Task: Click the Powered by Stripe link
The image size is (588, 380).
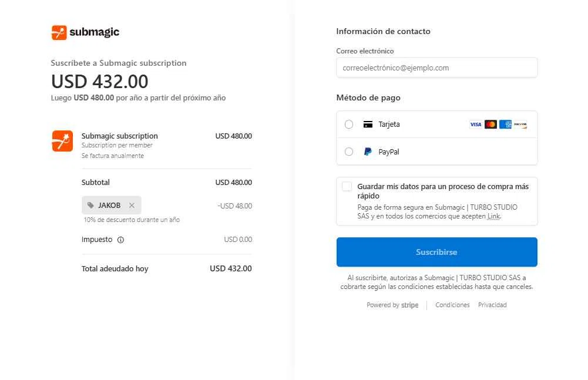Action: click(x=392, y=305)
